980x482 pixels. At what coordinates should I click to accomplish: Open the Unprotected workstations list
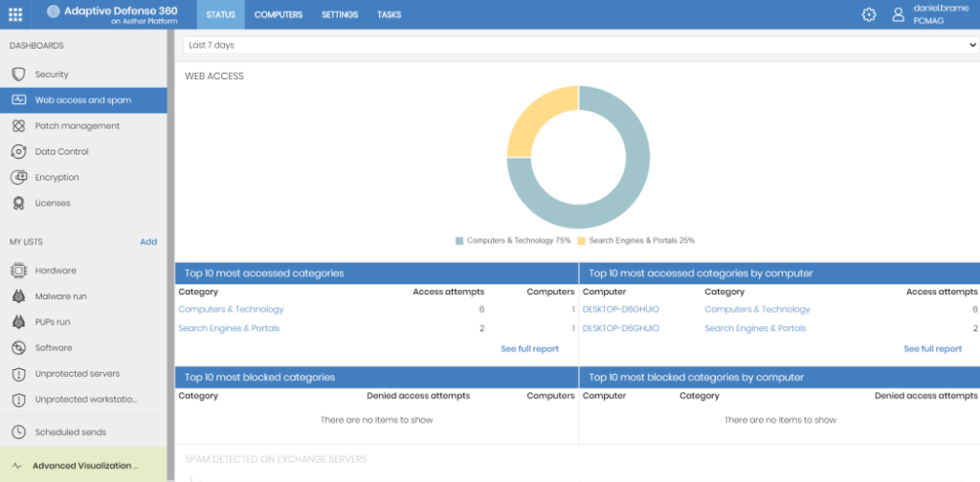(83, 400)
